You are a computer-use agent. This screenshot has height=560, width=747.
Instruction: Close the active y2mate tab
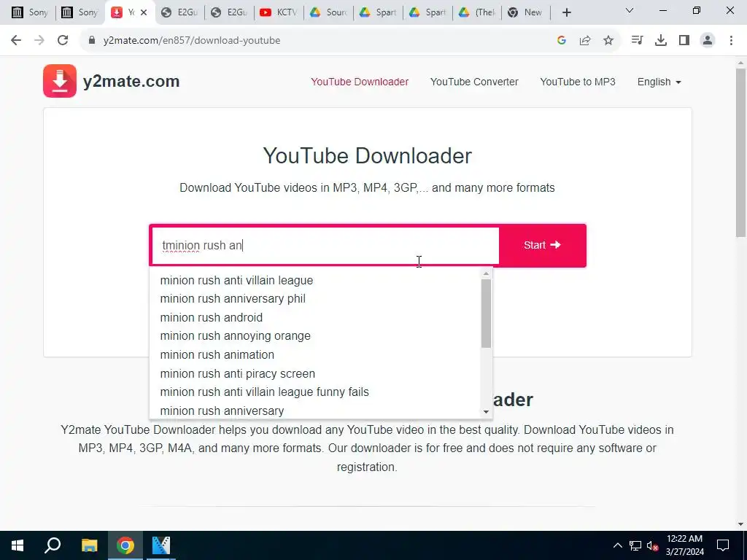[x=144, y=12]
